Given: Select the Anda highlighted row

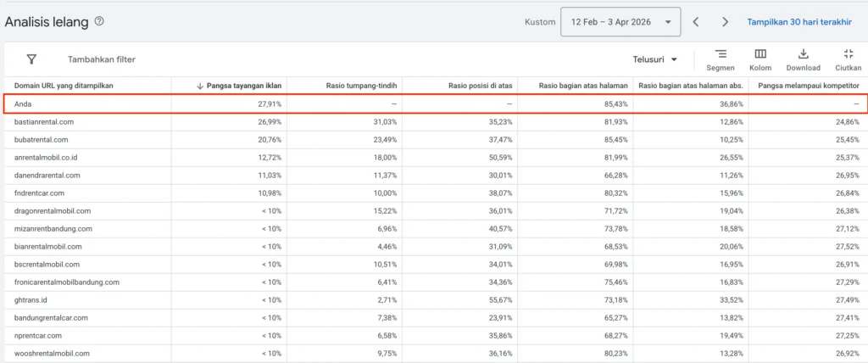Looking at the screenshot, I should [x=24, y=103].
